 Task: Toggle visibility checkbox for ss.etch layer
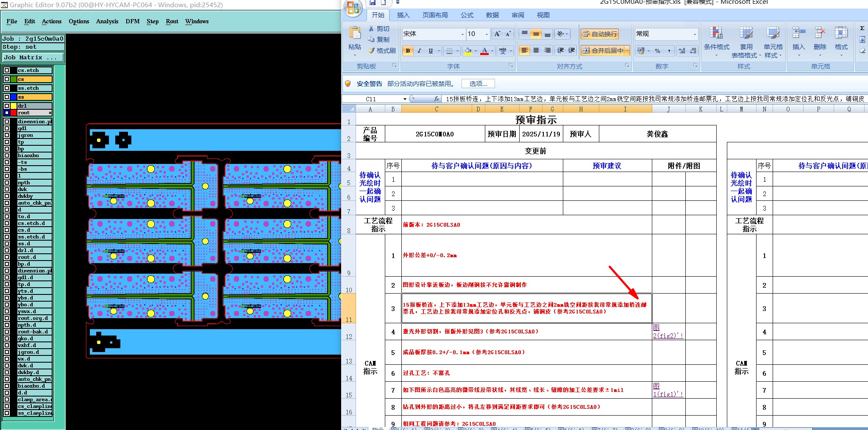(7, 88)
